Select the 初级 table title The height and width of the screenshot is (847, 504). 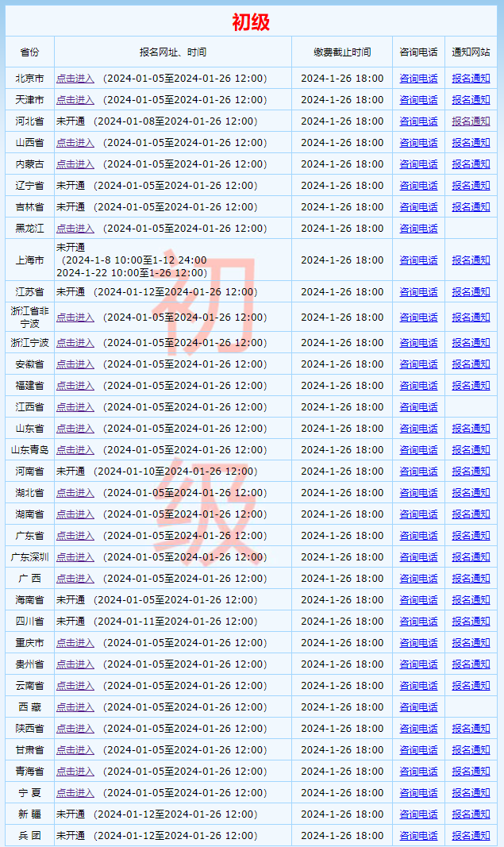coord(251,22)
